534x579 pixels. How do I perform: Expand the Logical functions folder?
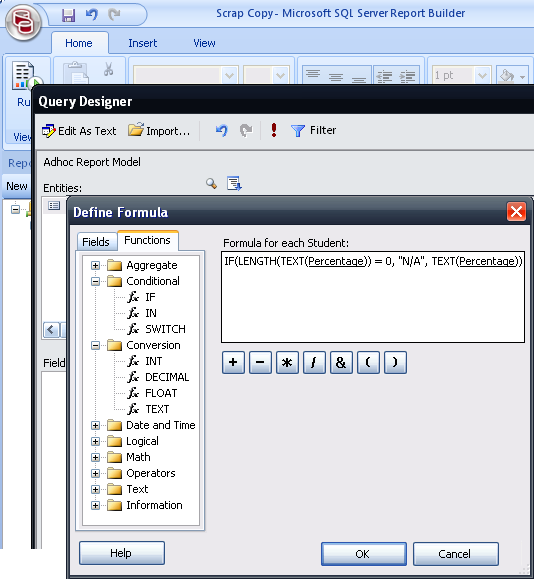tap(95, 442)
